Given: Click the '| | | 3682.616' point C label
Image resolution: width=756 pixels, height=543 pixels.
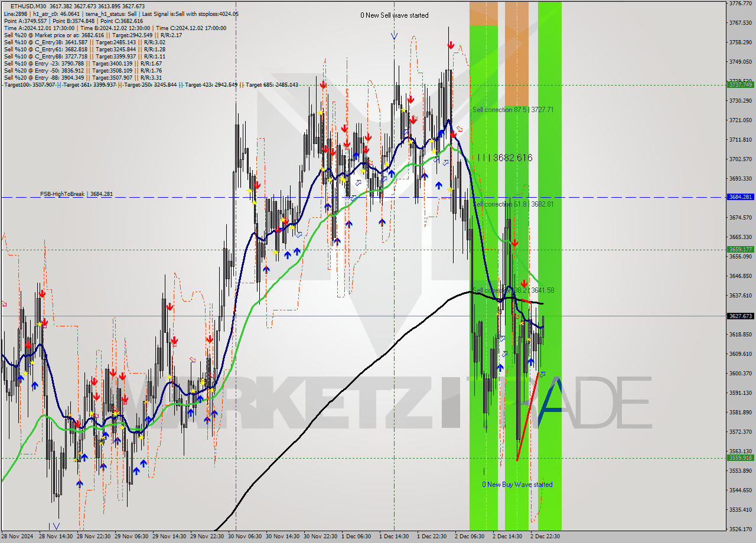Looking at the screenshot, I should (x=505, y=158).
